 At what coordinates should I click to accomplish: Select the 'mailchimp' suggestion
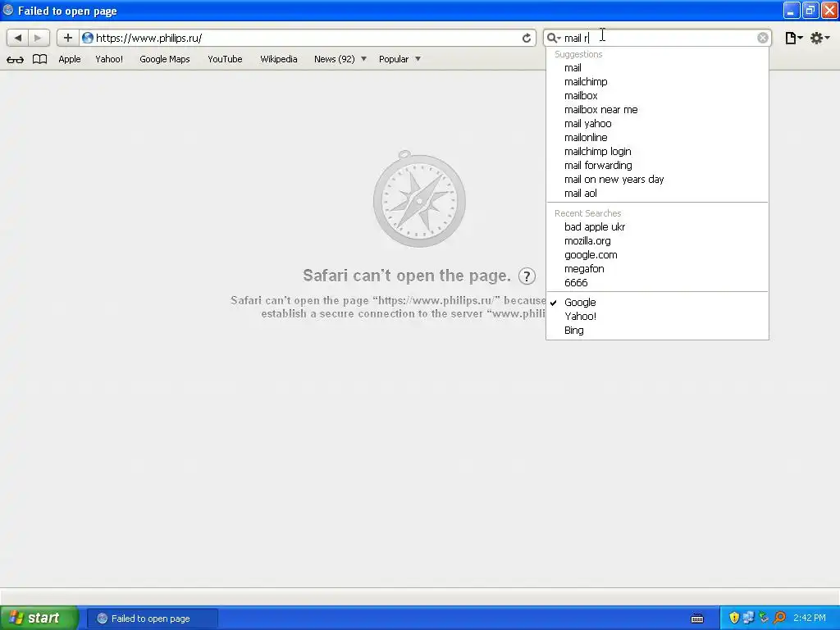tap(657, 82)
